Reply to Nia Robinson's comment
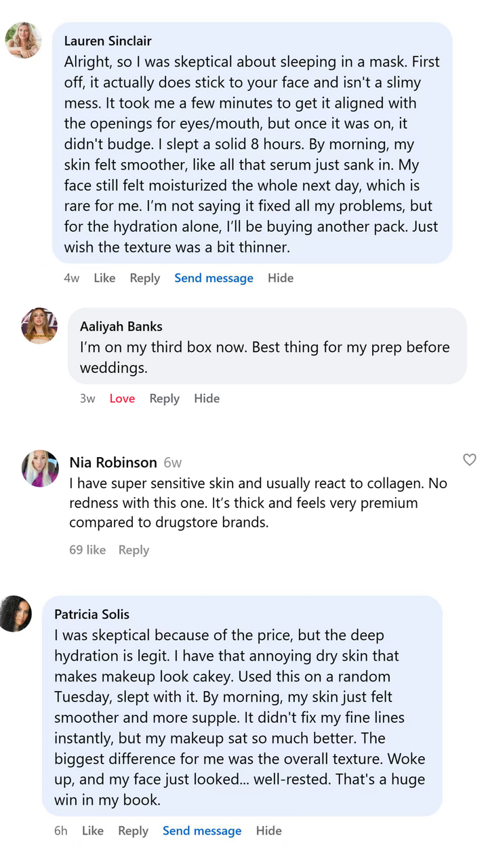The height and width of the screenshot is (868, 488). [x=134, y=550]
